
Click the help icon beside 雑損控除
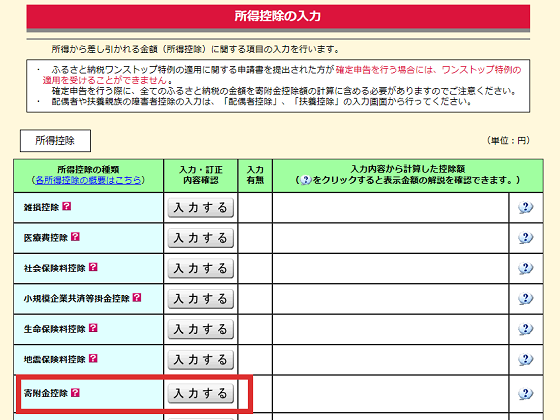pyautogui.click(x=67, y=206)
